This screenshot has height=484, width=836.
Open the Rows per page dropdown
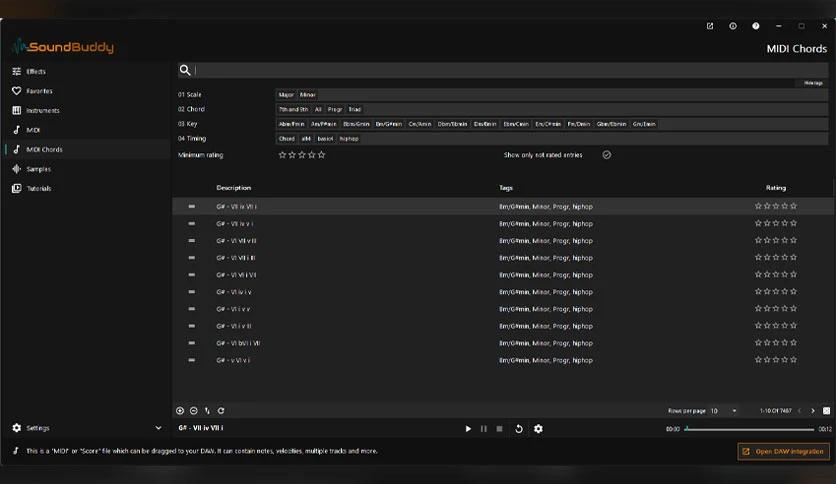[x=724, y=410]
